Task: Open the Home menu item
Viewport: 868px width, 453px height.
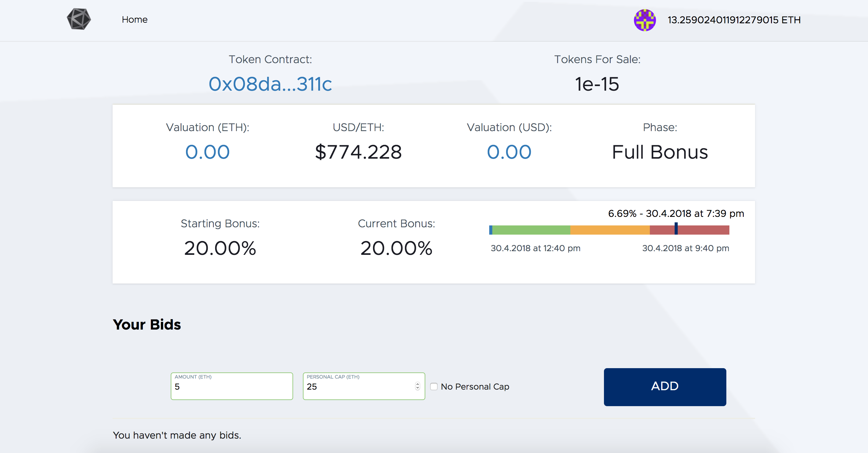Action: [134, 20]
